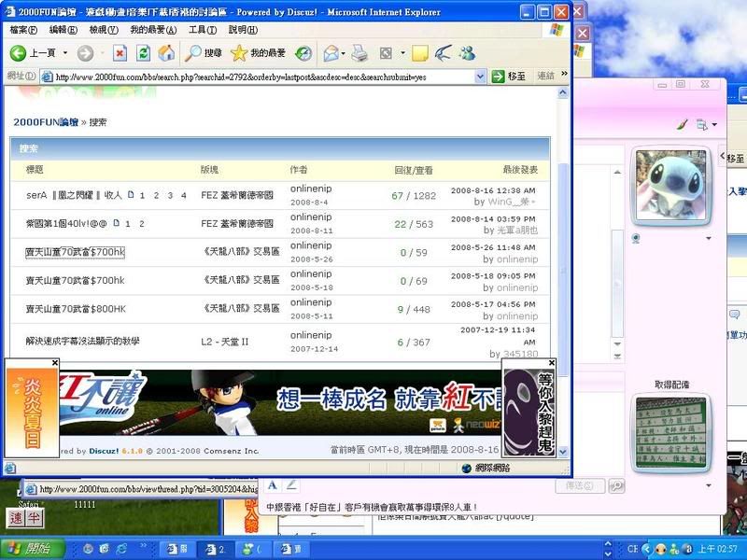This screenshot has width=747, height=560.
Task: Open the Mail envelope toolbar icon
Action: click(331, 53)
